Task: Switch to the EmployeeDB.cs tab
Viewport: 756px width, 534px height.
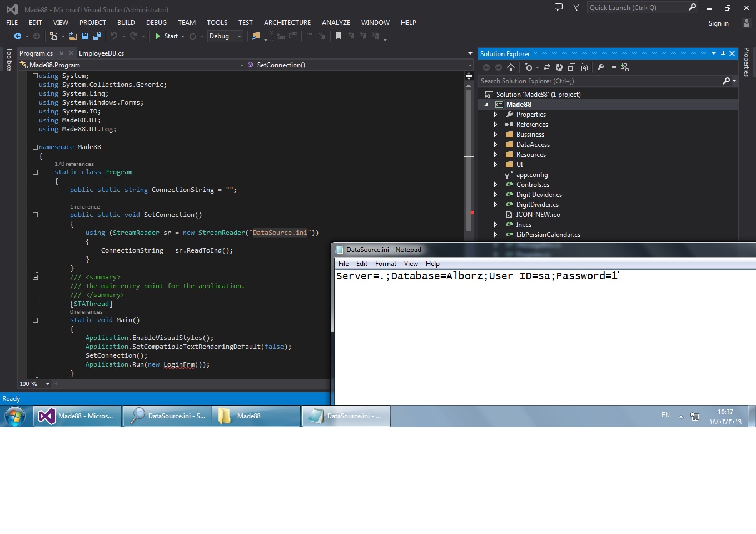Action: coord(101,53)
